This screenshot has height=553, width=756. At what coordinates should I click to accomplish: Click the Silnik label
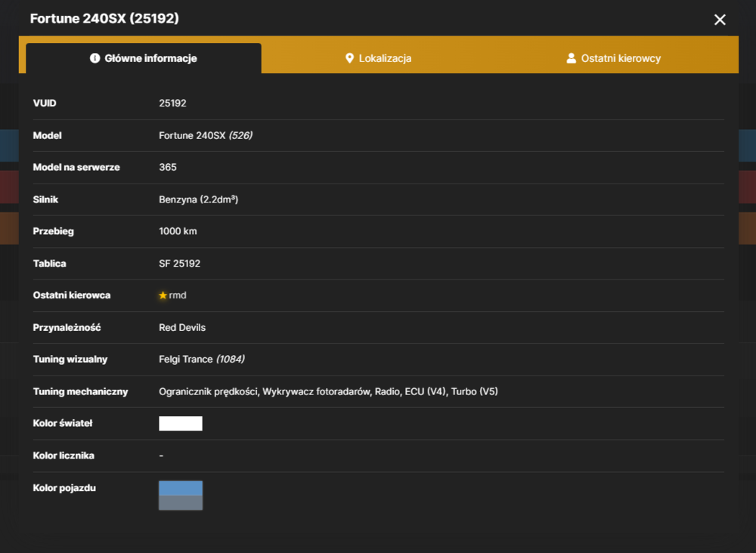coord(45,199)
